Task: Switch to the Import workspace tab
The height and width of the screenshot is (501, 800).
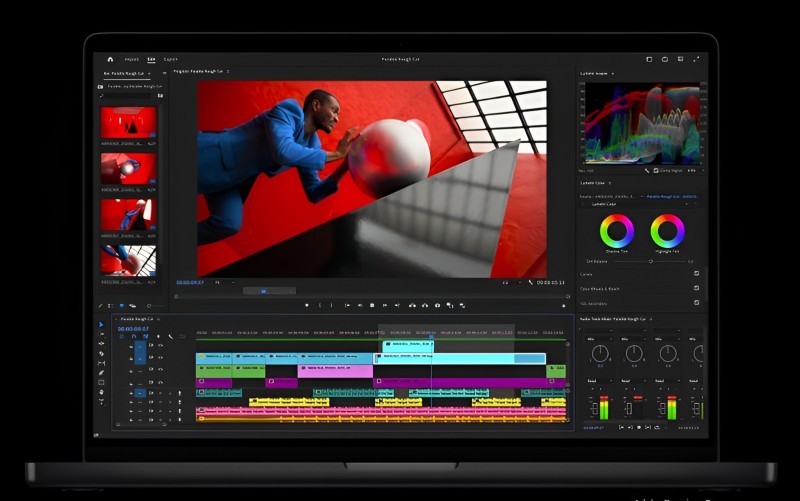Action: pos(132,59)
